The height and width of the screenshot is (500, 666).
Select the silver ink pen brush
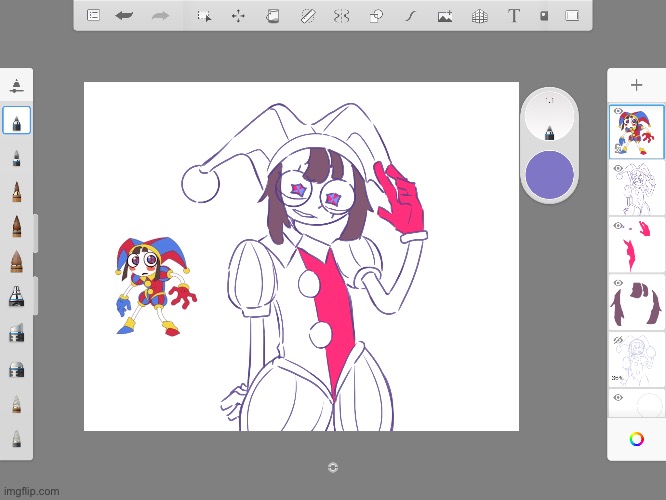click(x=17, y=296)
